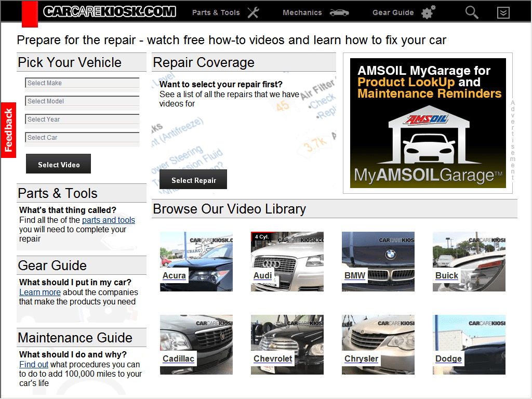The image size is (532, 399).
Task: Open the Audi video thumbnail
Action: click(x=287, y=262)
